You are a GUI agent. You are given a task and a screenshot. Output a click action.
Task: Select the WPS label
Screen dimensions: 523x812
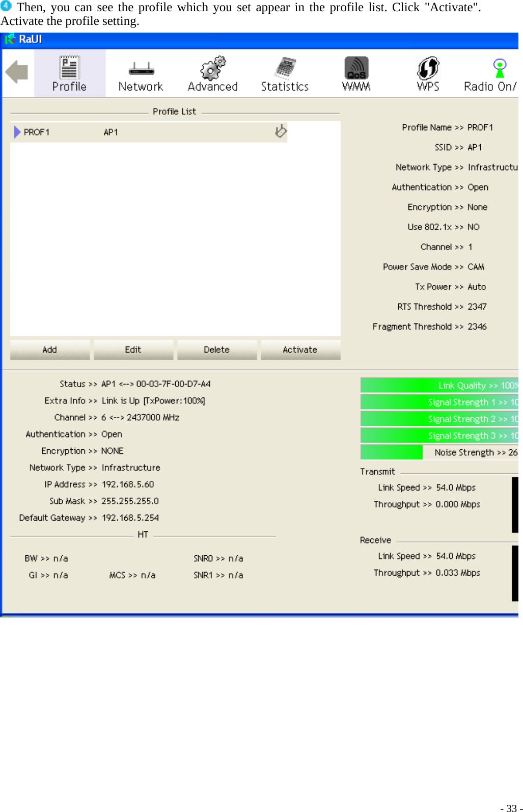pos(428,87)
